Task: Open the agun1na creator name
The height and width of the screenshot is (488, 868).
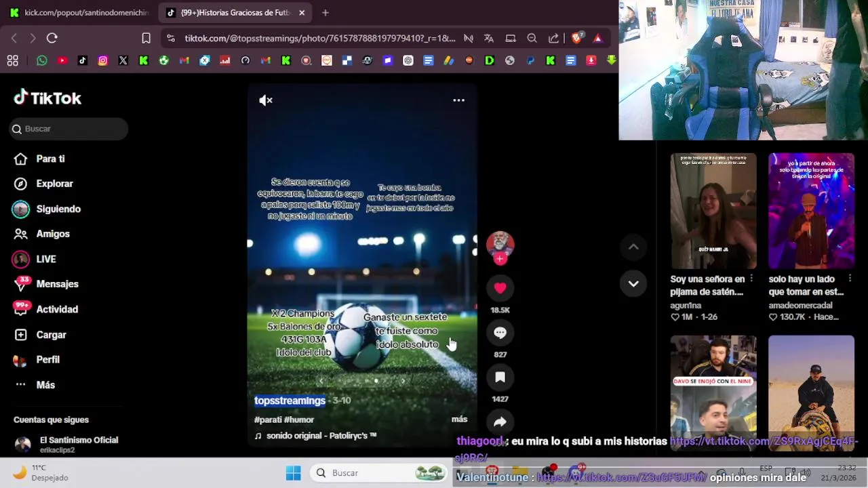Action: click(686, 306)
